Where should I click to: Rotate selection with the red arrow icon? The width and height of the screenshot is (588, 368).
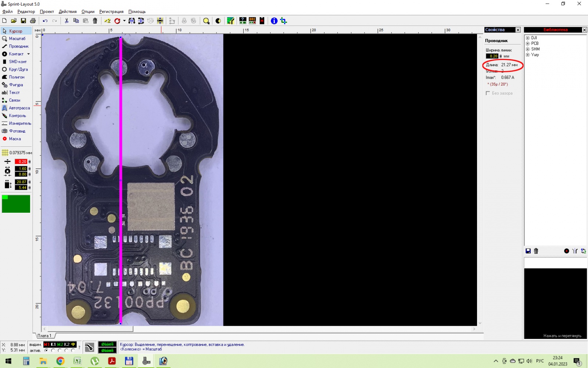coord(117,21)
